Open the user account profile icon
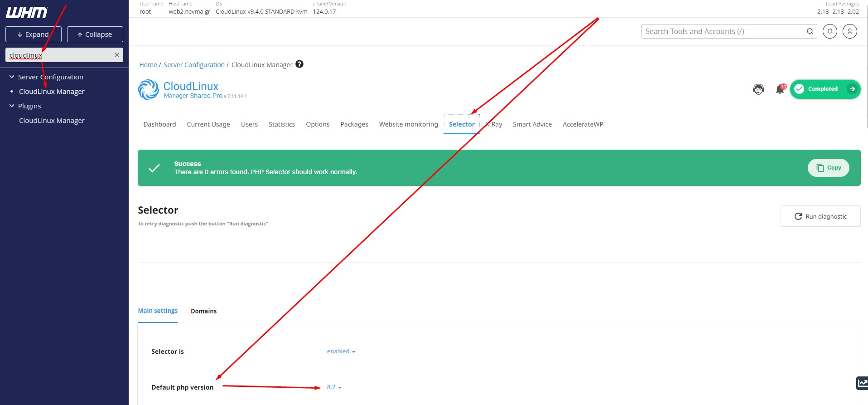Screen dimensions: 868x405 (x=849, y=31)
